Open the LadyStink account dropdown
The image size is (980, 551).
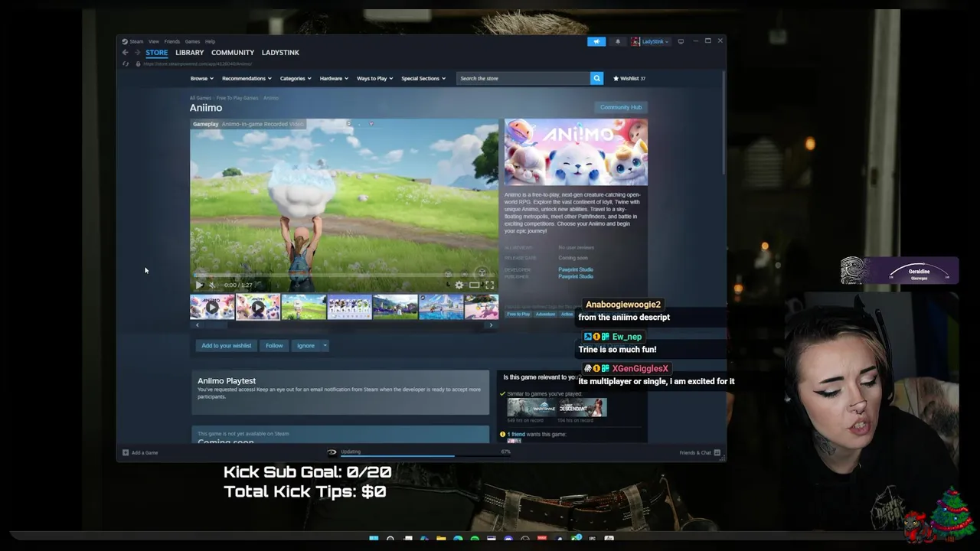[x=655, y=41]
